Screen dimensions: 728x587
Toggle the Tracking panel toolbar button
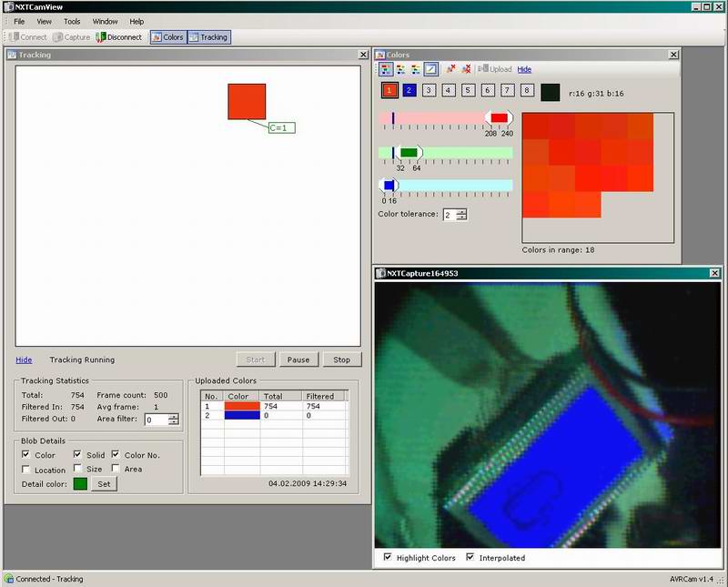tap(208, 37)
